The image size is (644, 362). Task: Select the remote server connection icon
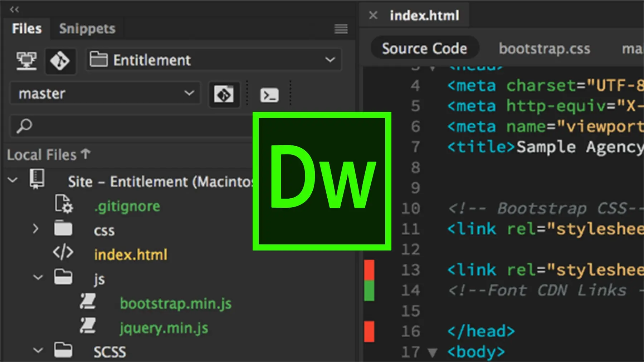tap(26, 61)
